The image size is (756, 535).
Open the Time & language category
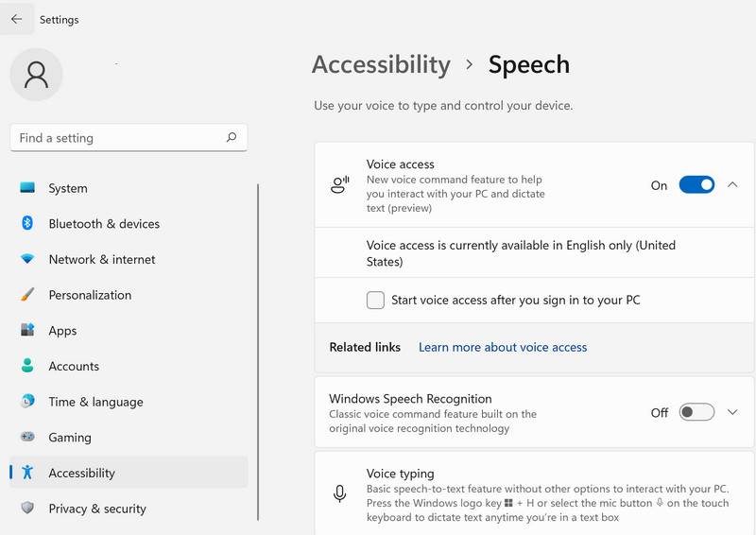point(95,402)
